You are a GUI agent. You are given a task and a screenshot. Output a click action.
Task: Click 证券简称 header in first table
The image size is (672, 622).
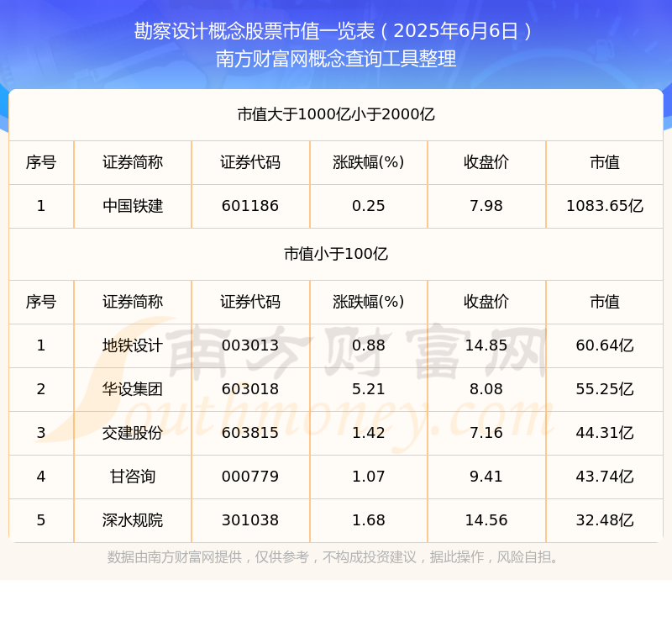(133, 162)
